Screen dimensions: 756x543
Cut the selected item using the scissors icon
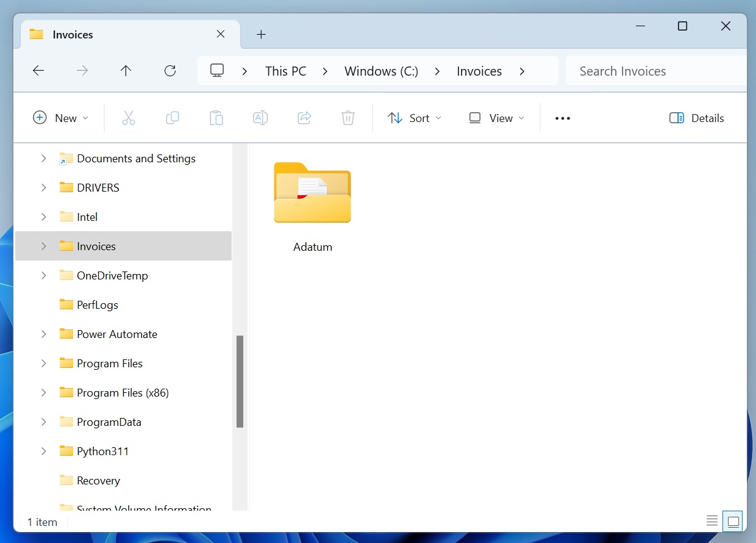pyautogui.click(x=129, y=118)
